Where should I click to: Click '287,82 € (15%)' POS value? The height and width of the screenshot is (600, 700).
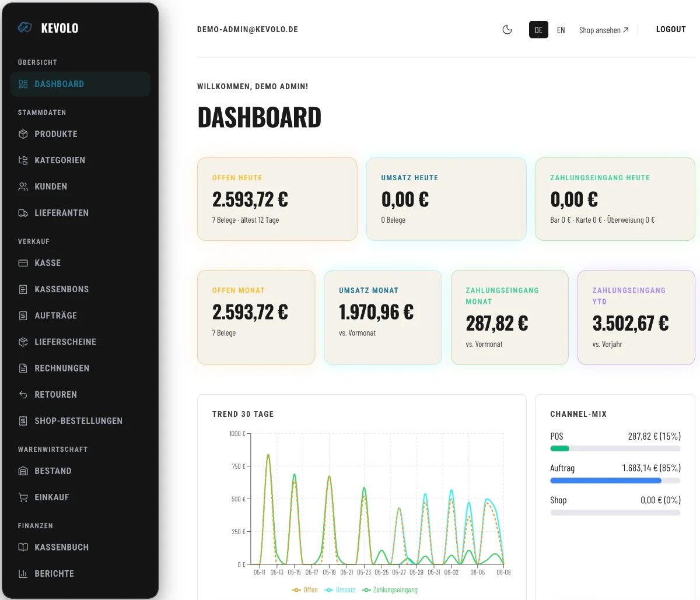654,436
